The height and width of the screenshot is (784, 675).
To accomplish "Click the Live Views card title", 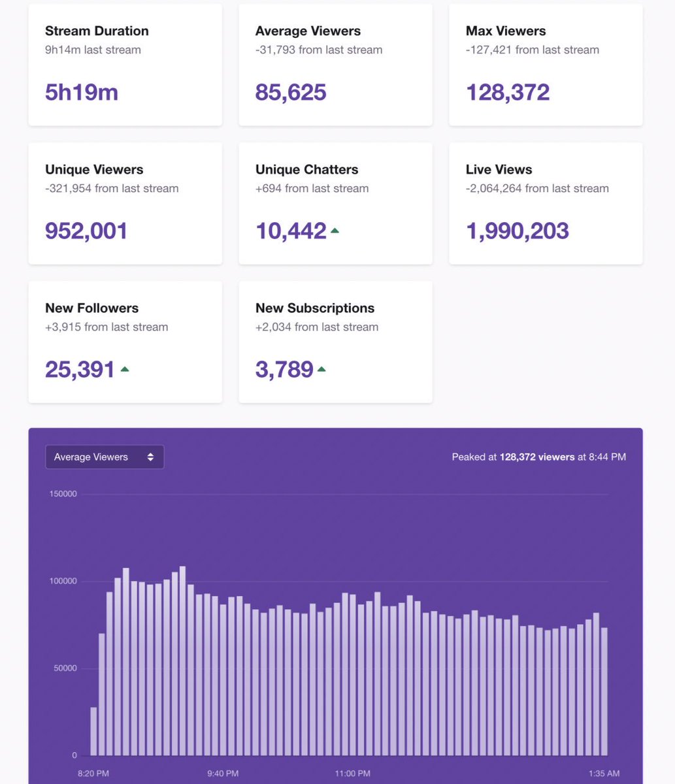I will click(x=499, y=169).
